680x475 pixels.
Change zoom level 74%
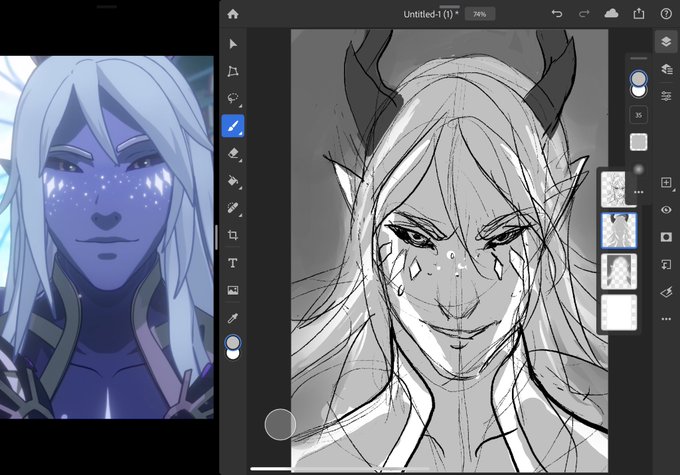click(x=480, y=14)
